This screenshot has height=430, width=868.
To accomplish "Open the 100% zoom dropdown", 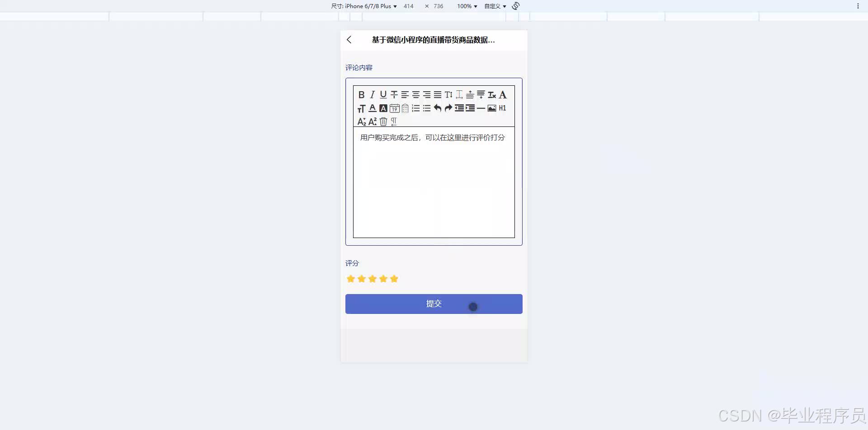I will pos(466,6).
